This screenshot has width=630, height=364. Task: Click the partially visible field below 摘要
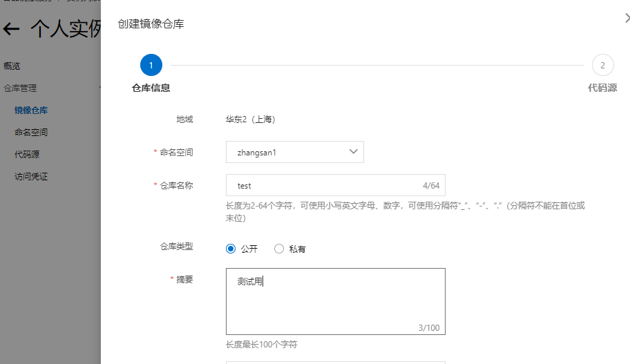tap(336, 363)
